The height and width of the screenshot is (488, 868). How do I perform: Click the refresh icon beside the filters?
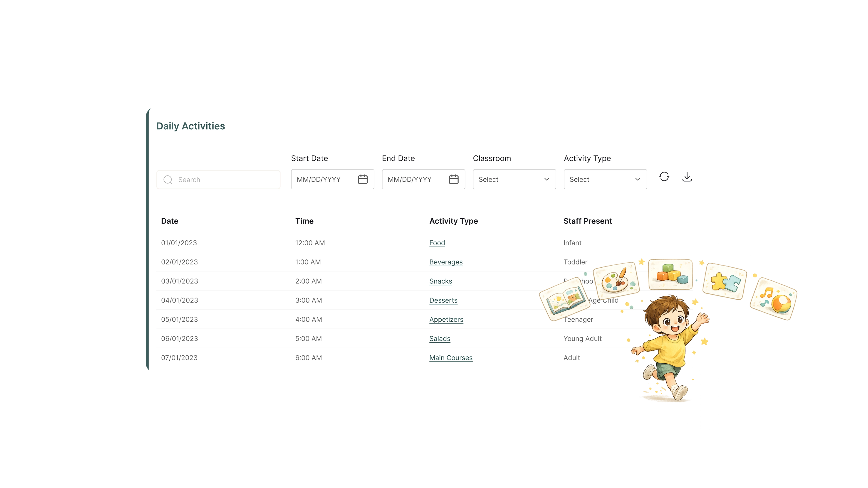tap(664, 177)
